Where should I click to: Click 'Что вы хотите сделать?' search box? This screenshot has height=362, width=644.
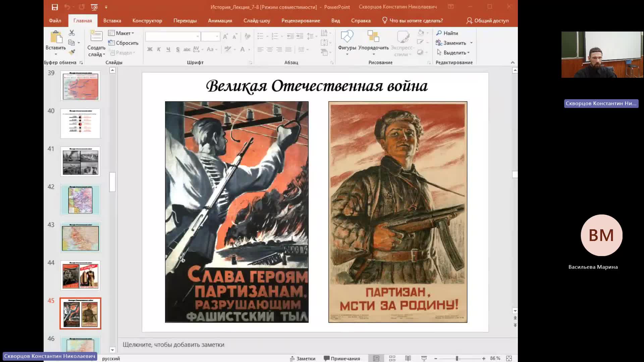click(x=413, y=20)
